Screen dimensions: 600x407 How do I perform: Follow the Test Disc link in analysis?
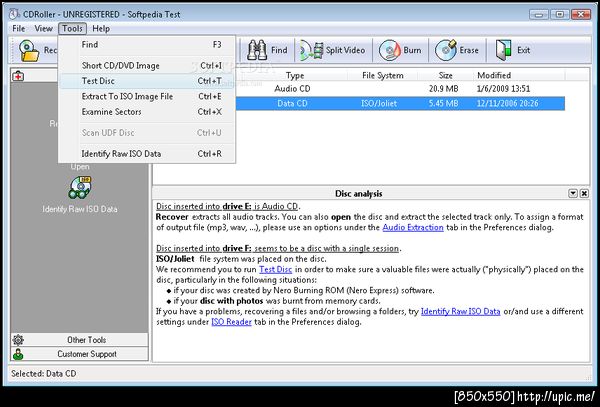pyautogui.click(x=276, y=270)
